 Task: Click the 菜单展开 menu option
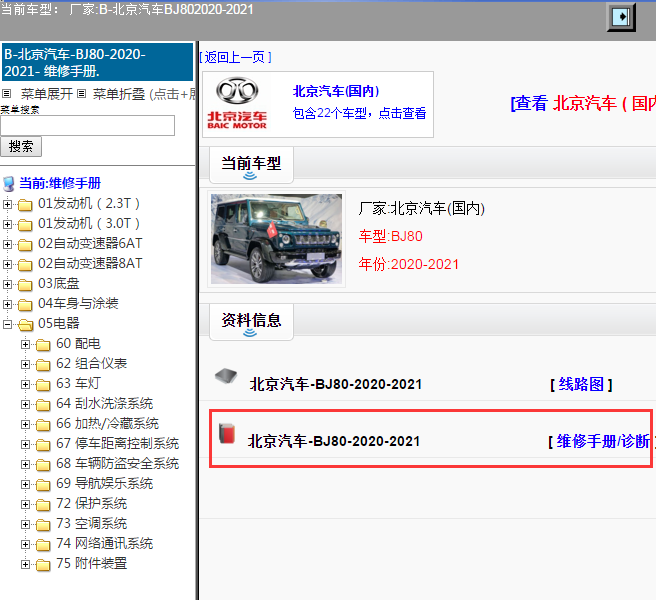46,94
